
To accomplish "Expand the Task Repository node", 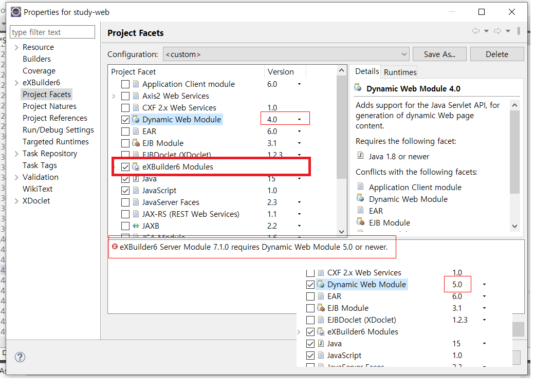I will [x=16, y=154].
